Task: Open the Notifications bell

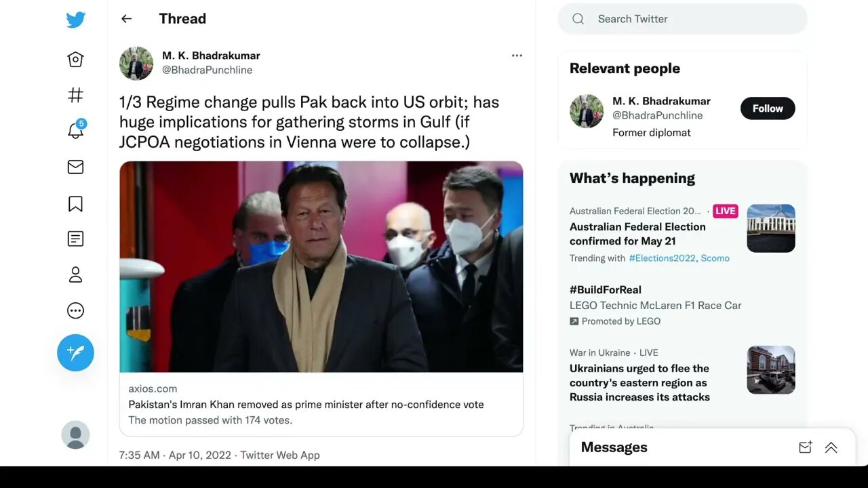Action: (75, 131)
